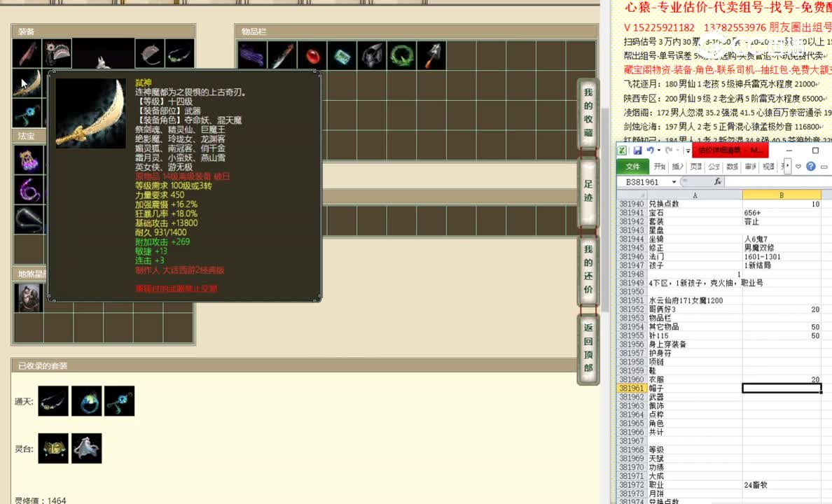Click cell containing 24畜牧

pyautogui.click(x=782, y=485)
